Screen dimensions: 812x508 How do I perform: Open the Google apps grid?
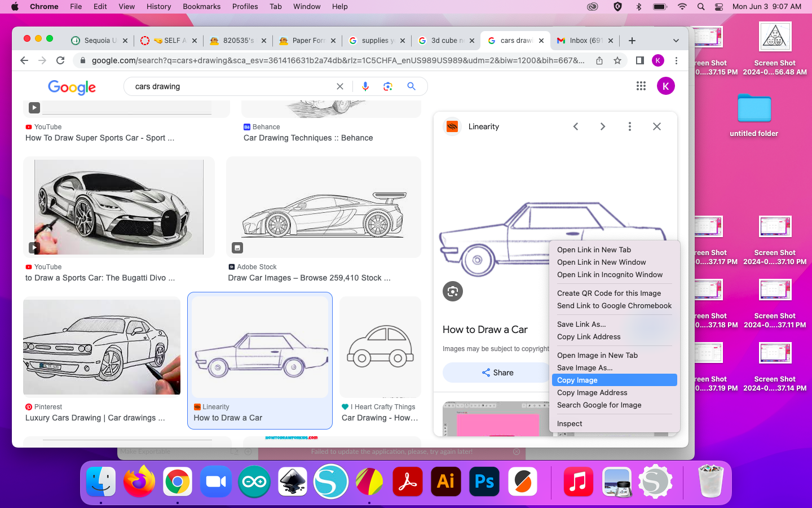click(641, 86)
